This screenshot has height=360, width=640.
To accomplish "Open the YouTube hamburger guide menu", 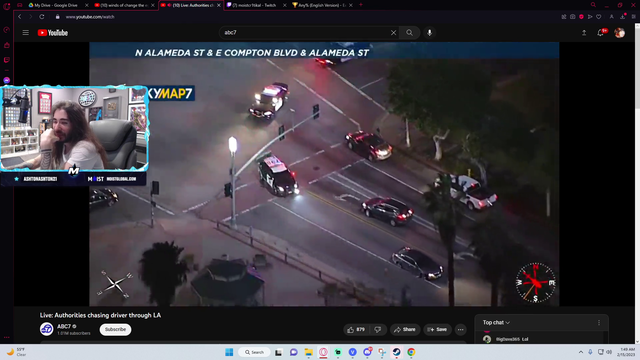I will pos(26,33).
